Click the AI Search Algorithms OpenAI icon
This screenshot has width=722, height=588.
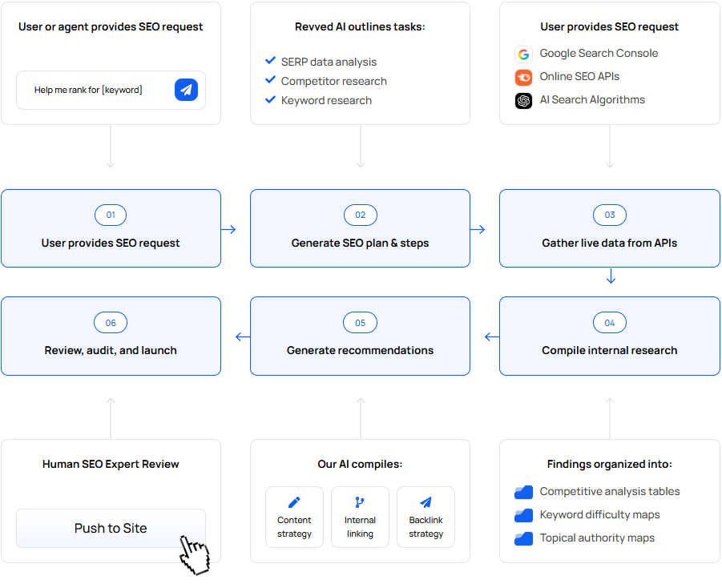click(x=523, y=101)
